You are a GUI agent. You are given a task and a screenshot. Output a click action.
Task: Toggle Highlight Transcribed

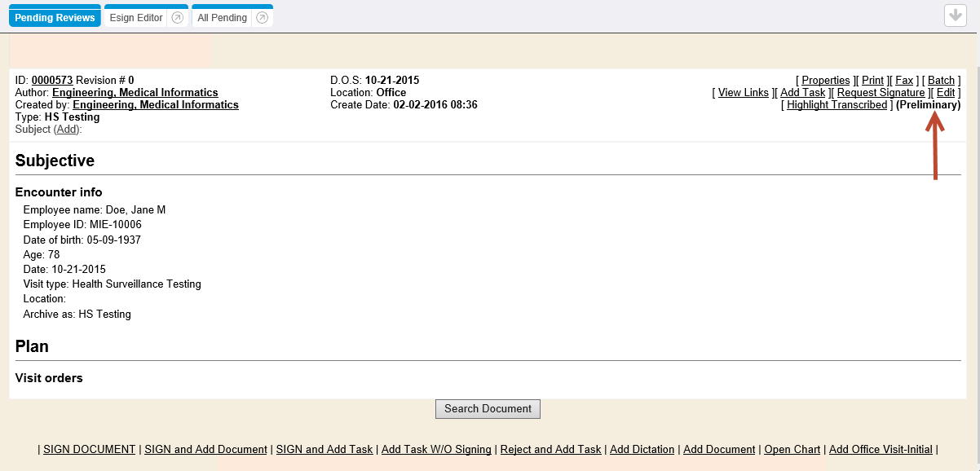837,105
